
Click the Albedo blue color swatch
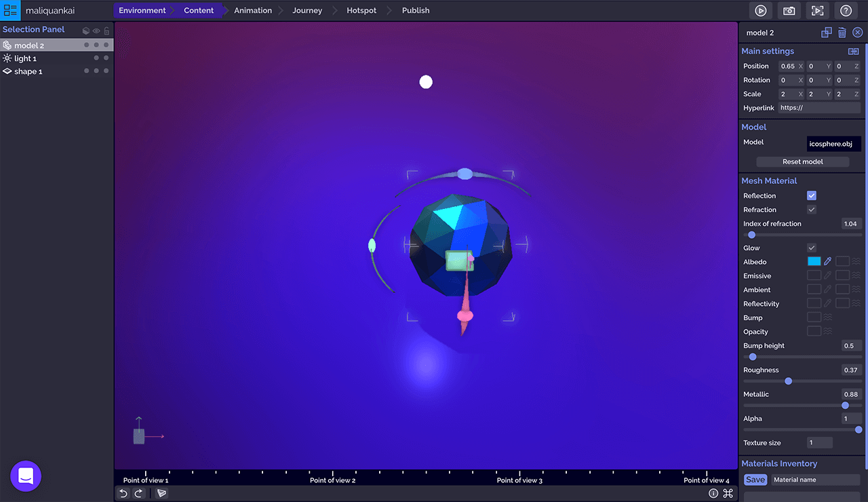814,262
